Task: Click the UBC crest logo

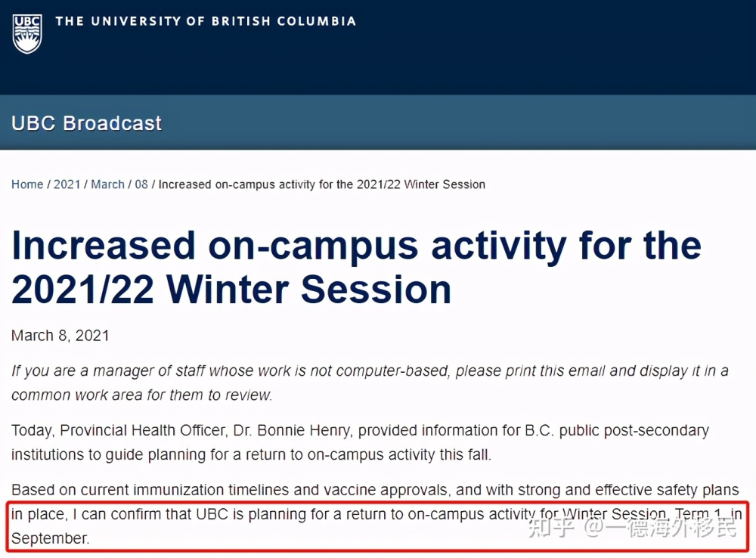Action: click(x=27, y=34)
